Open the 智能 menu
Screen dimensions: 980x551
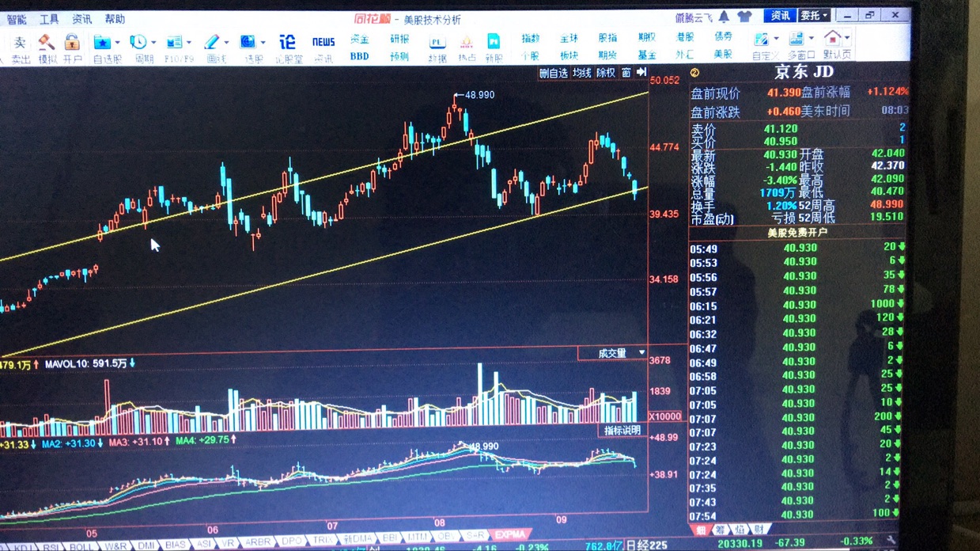coord(17,19)
